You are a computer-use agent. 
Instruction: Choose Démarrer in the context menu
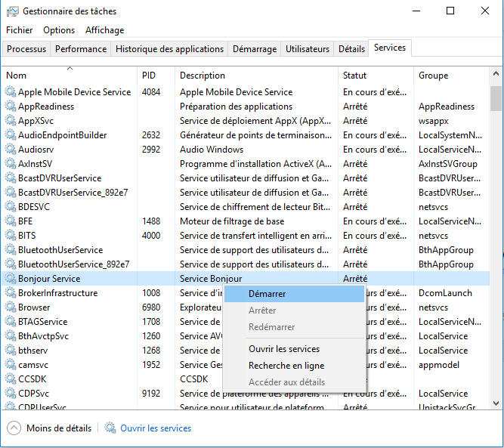pos(294,294)
